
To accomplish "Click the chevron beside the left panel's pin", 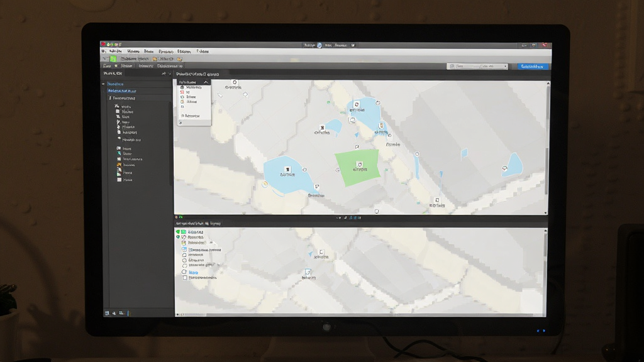I will [x=170, y=74].
